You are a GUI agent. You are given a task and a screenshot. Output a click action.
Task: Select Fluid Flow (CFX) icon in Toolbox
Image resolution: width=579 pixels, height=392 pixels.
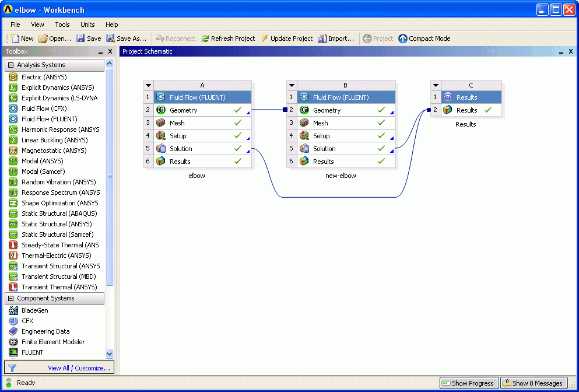13,108
